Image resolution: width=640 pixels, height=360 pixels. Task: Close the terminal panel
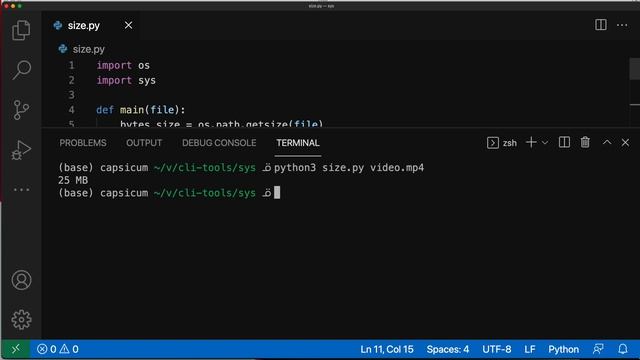point(625,142)
